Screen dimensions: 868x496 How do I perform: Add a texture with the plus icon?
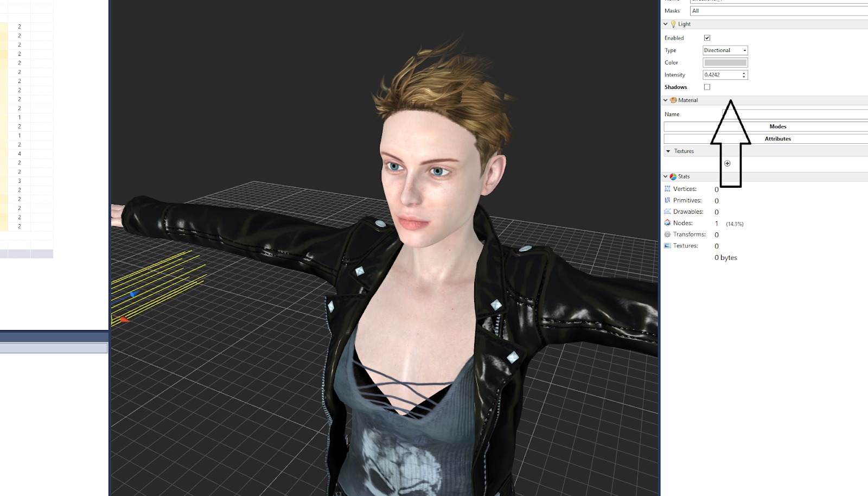click(727, 163)
